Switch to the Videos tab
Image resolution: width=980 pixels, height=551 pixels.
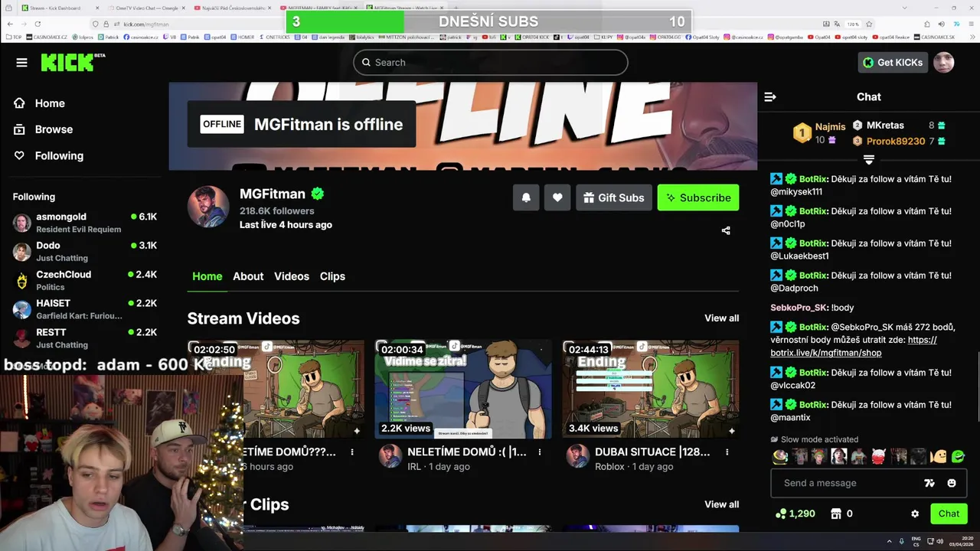click(292, 276)
